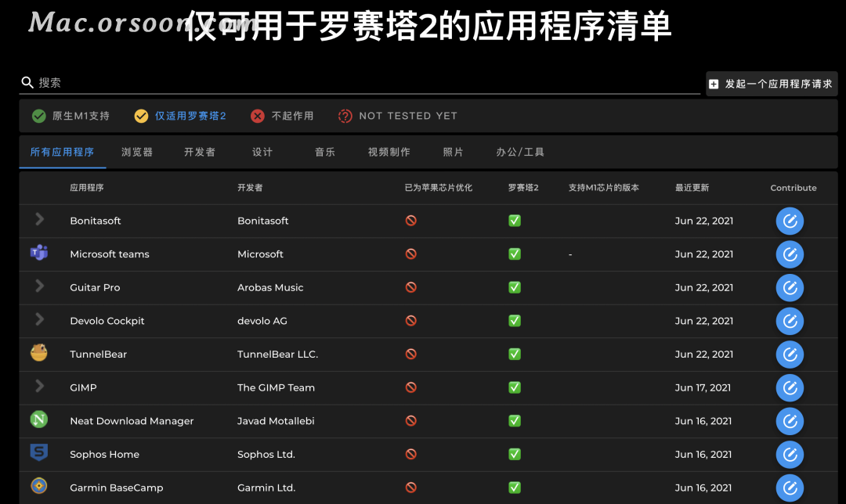Click the Bonitasoft application name

96,221
